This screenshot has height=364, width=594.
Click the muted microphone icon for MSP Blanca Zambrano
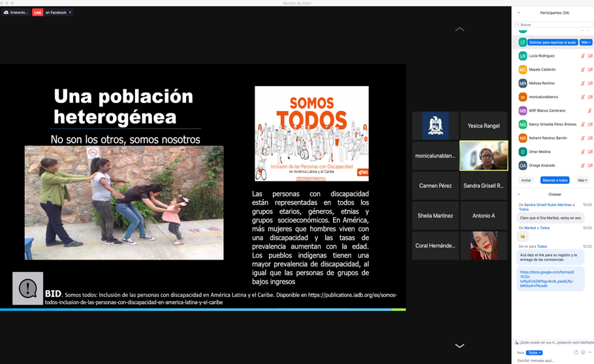pyautogui.click(x=589, y=111)
